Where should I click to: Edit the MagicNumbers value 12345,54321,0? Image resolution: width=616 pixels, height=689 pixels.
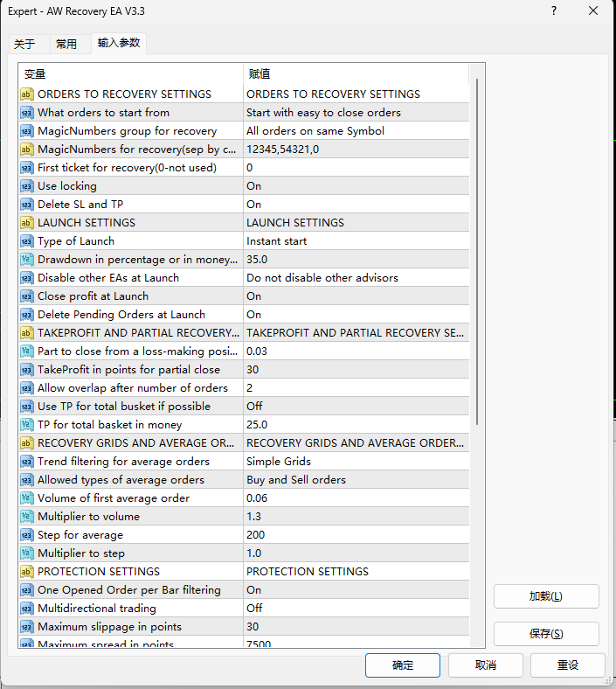(356, 150)
